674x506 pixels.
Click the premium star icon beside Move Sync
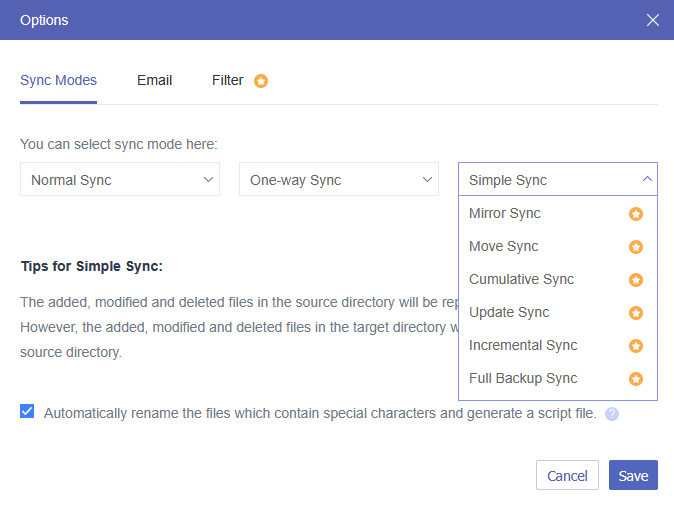point(635,247)
